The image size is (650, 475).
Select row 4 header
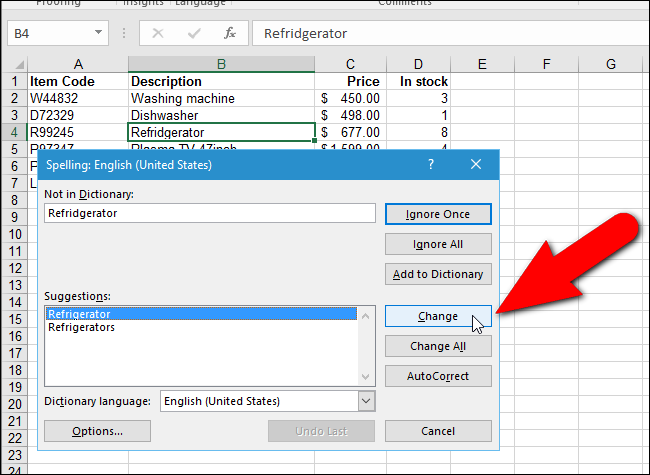coord(15,132)
